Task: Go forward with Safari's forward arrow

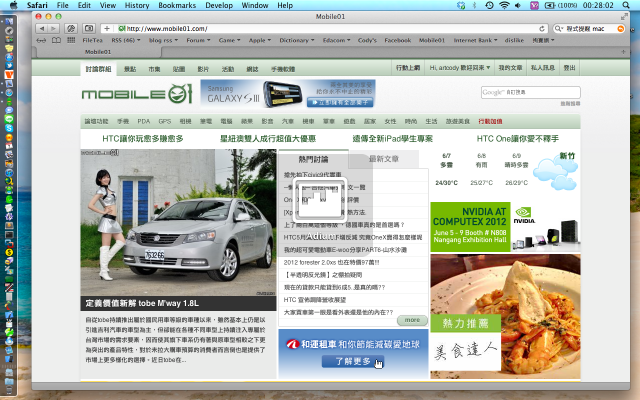Action: pos(53,29)
